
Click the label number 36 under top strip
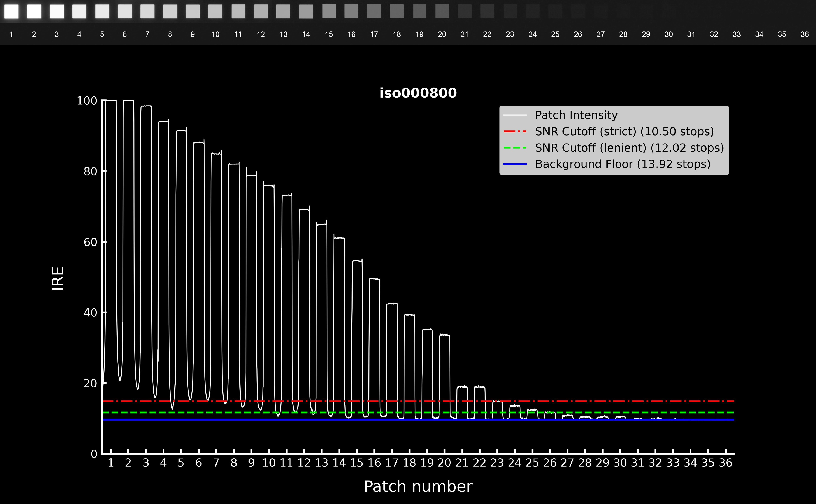(x=804, y=34)
